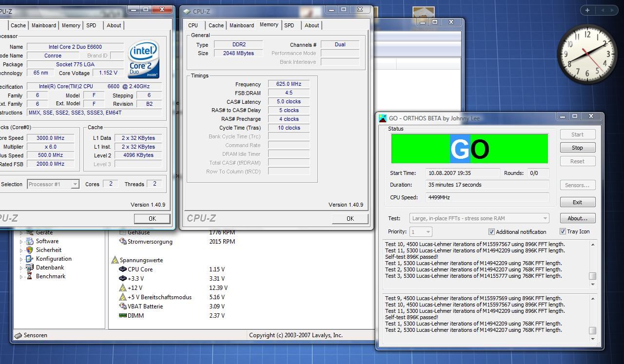Viewport: 624px width, 364px height.
Task: Click the VBAT Batterie icon
Action: [123, 306]
